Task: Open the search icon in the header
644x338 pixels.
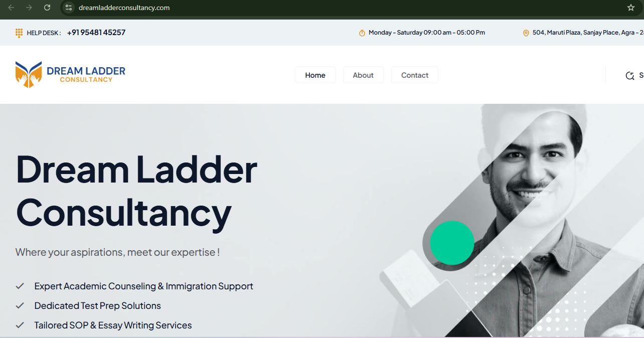Action: [x=630, y=76]
